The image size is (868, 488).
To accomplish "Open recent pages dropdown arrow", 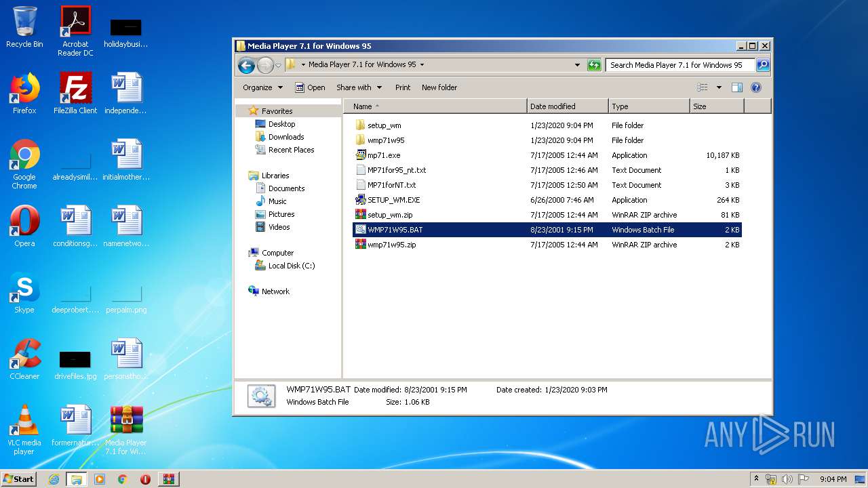I will click(278, 66).
